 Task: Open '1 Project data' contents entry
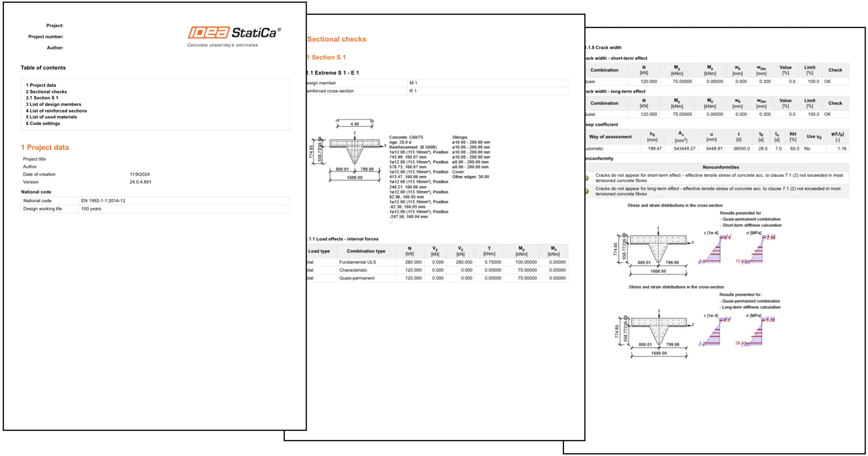(41, 85)
